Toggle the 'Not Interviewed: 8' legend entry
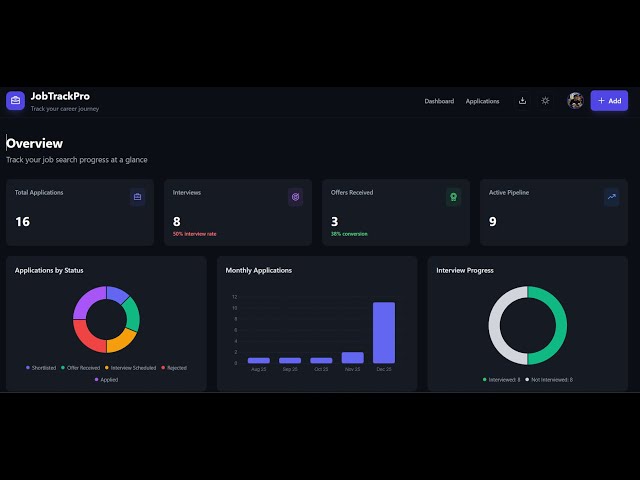 pyautogui.click(x=549, y=380)
